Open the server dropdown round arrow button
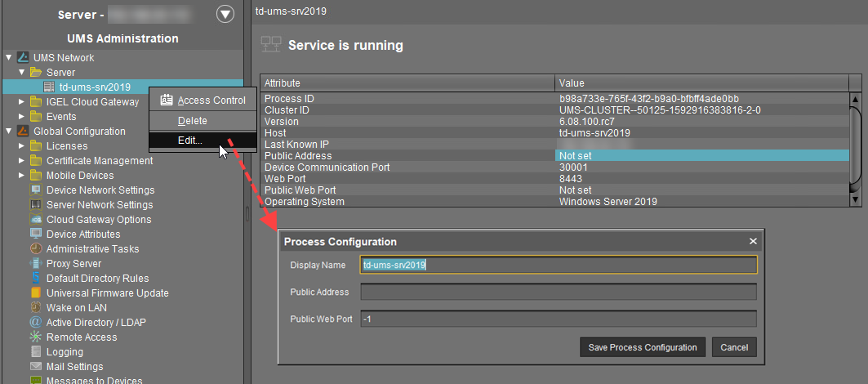The height and width of the screenshot is (384, 868). pyautogui.click(x=225, y=14)
